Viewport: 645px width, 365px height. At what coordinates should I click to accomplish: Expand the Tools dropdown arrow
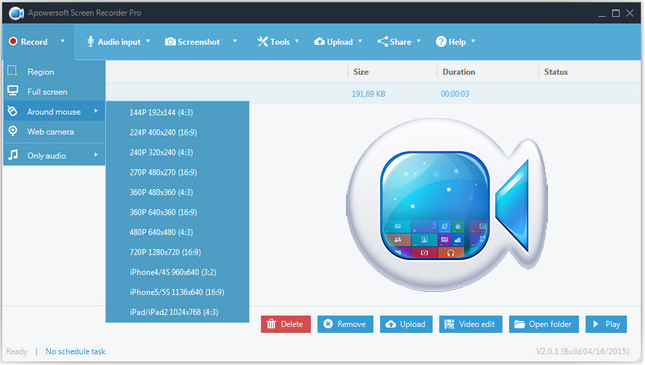click(297, 41)
